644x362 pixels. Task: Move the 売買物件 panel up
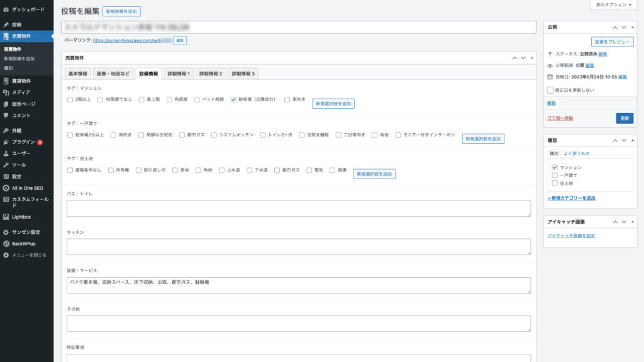click(x=514, y=58)
